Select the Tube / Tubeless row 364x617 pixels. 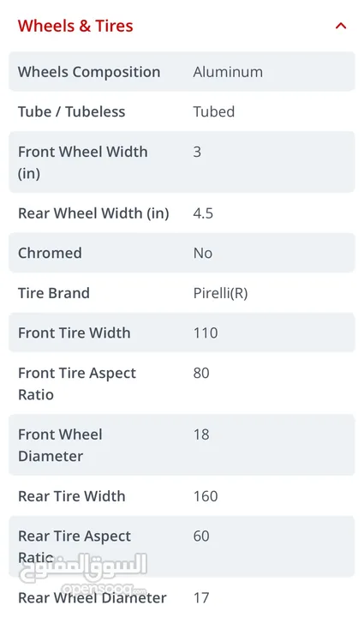[x=182, y=111]
